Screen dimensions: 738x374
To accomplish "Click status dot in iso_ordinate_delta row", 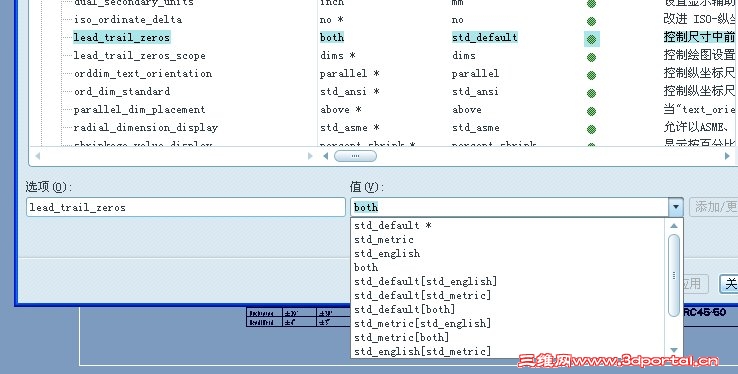I will 592,21.
